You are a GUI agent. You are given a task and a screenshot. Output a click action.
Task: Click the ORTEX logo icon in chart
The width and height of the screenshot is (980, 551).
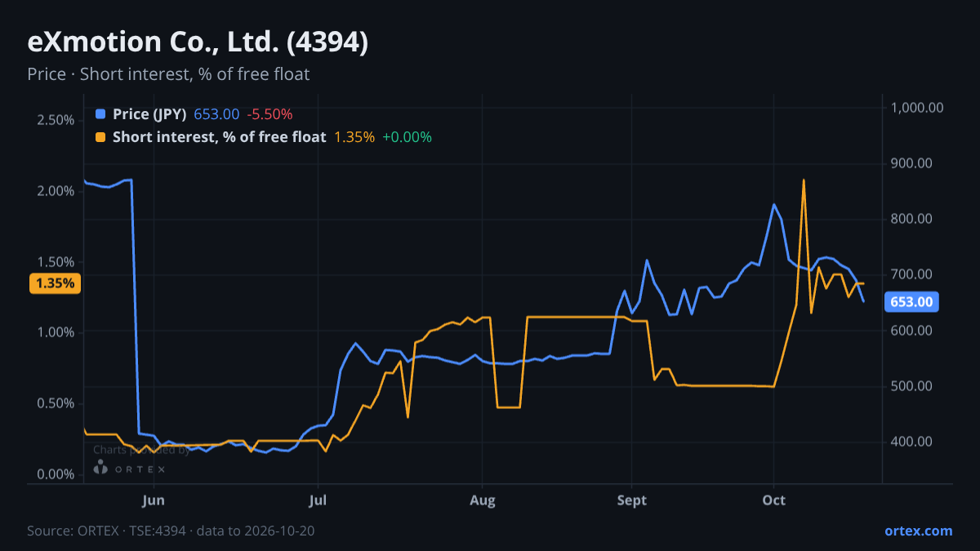coord(101,468)
